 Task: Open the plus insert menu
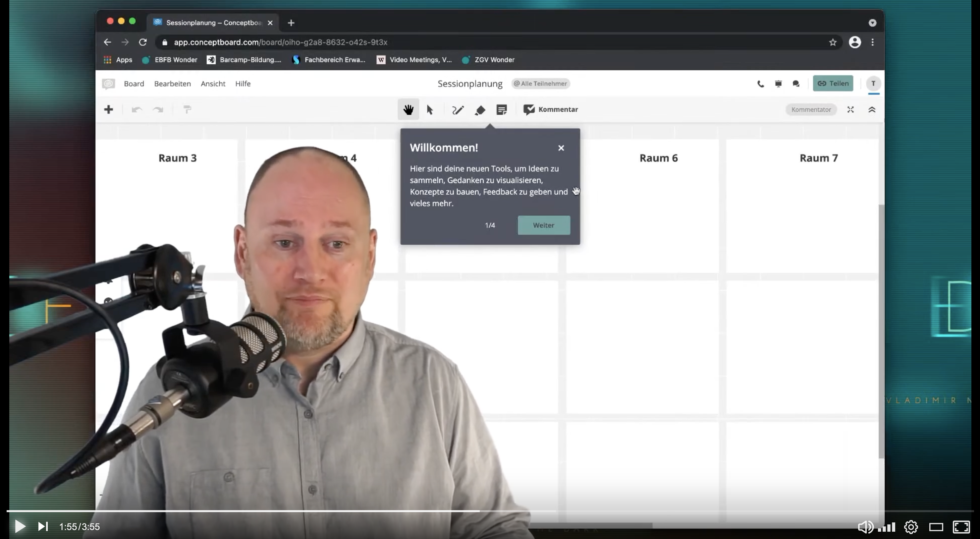click(108, 110)
